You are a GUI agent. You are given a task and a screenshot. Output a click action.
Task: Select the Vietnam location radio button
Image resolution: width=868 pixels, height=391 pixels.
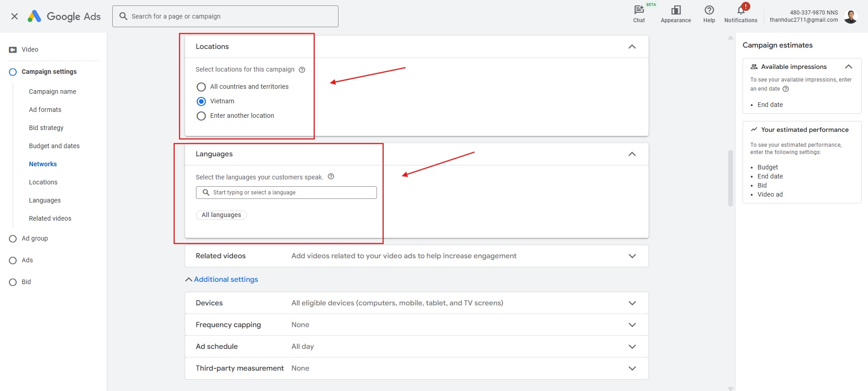201,101
